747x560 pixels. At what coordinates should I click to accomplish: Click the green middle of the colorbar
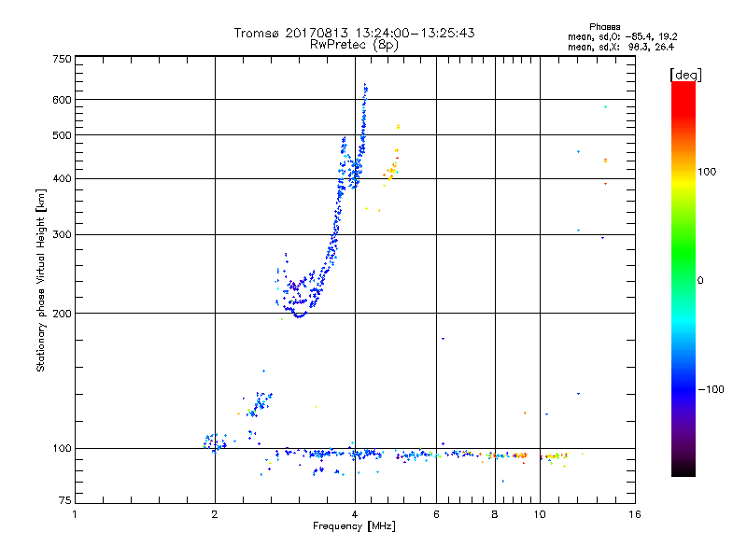[684, 252]
